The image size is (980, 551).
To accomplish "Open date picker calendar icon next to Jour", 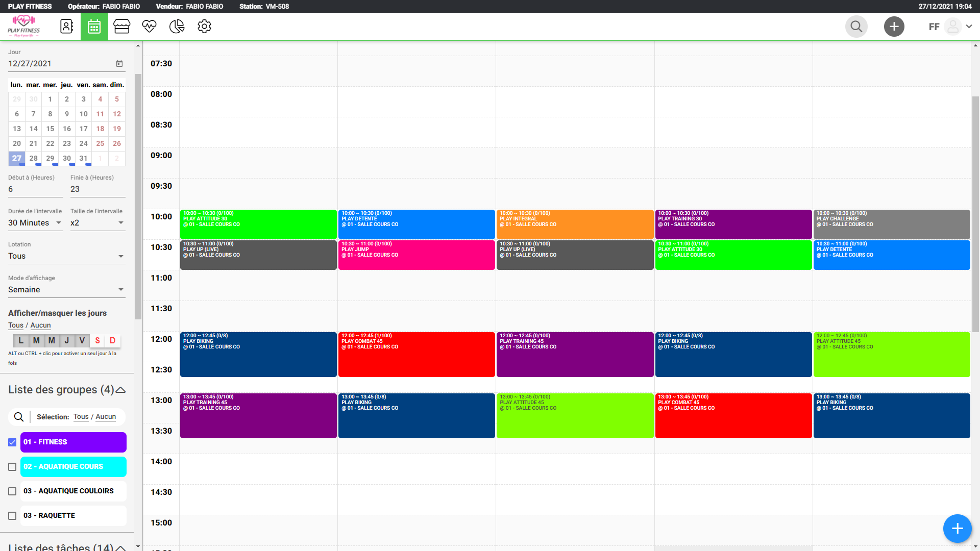I will click(119, 64).
